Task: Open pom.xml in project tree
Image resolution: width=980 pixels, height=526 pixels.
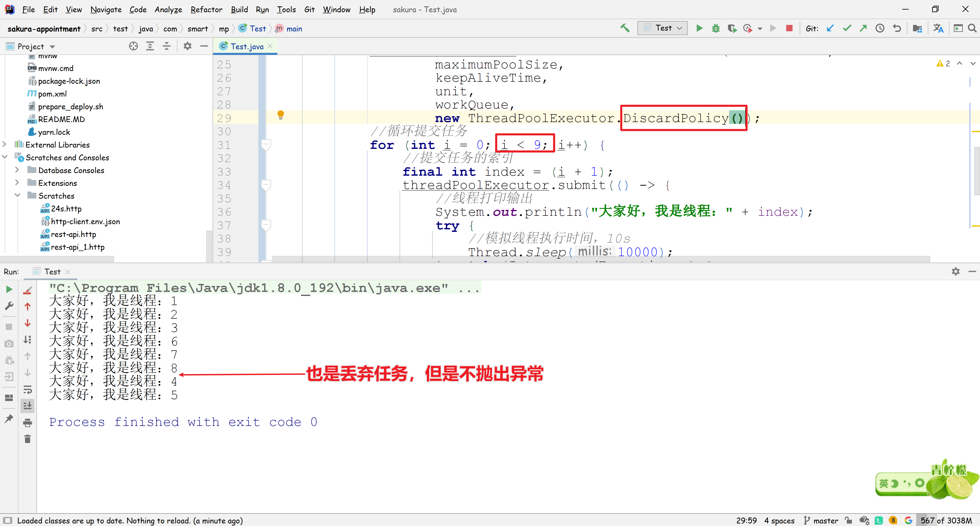Action: (52, 94)
